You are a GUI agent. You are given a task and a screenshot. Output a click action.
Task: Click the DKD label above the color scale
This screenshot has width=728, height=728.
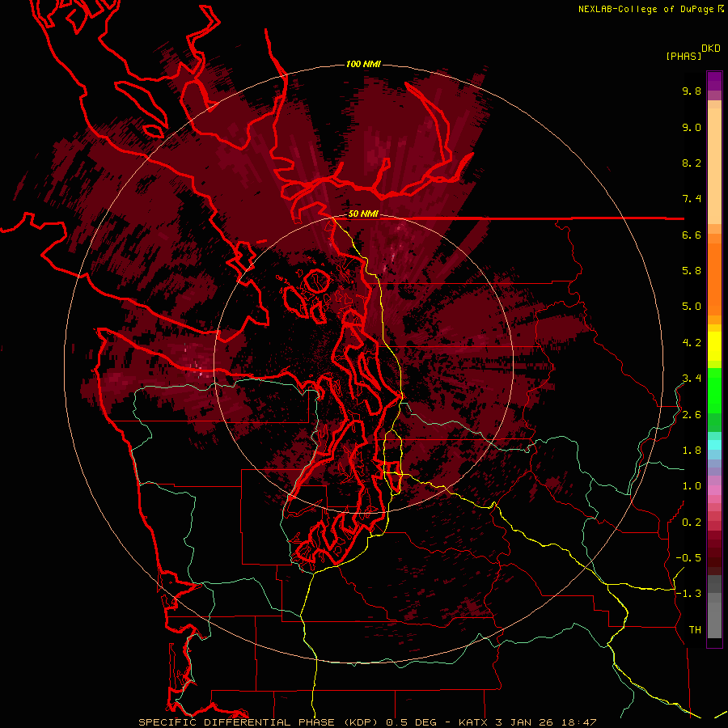click(711, 49)
